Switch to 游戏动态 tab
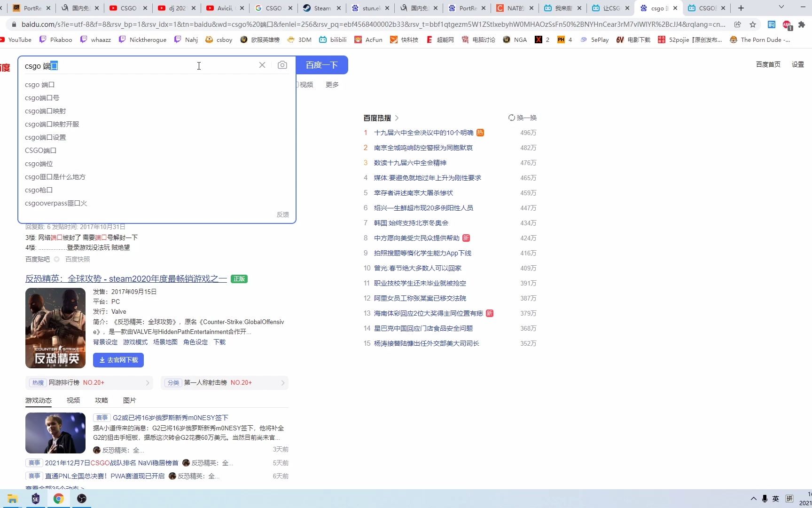The image size is (812, 508). [39, 400]
